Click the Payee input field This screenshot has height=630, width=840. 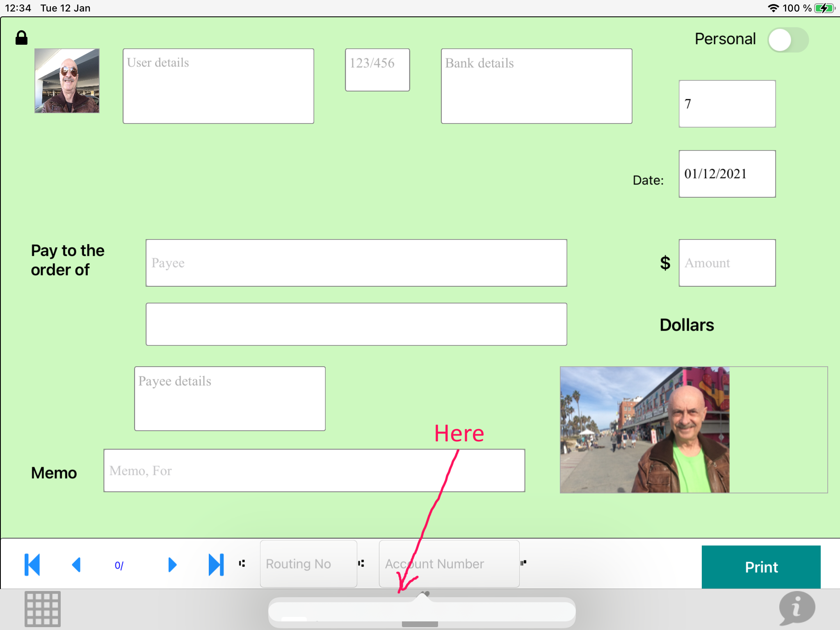pyautogui.click(x=356, y=262)
